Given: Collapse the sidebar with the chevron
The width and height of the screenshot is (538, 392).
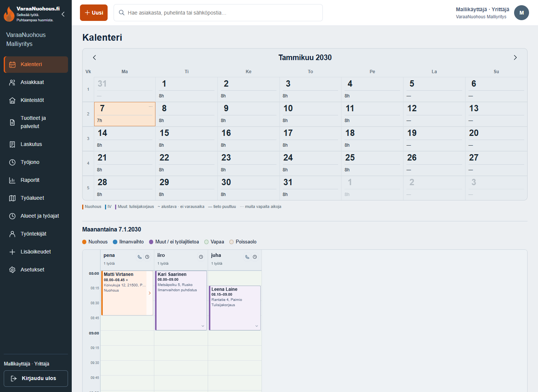Looking at the screenshot, I should click(x=63, y=14).
